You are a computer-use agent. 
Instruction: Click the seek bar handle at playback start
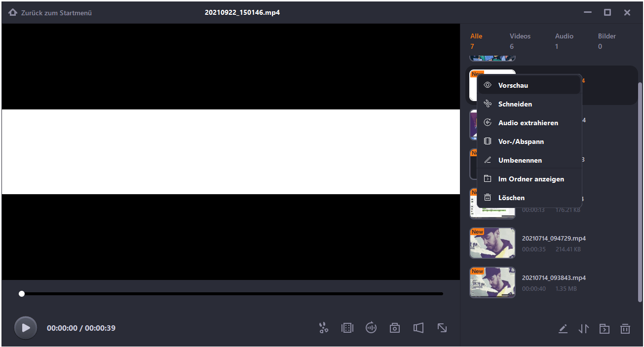click(x=22, y=294)
